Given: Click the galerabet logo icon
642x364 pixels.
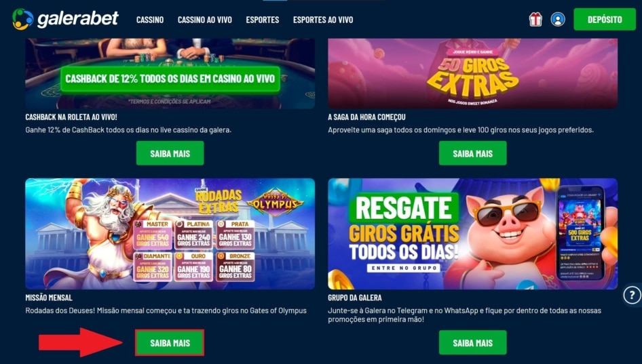Looking at the screenshot, I should (22, 19).
